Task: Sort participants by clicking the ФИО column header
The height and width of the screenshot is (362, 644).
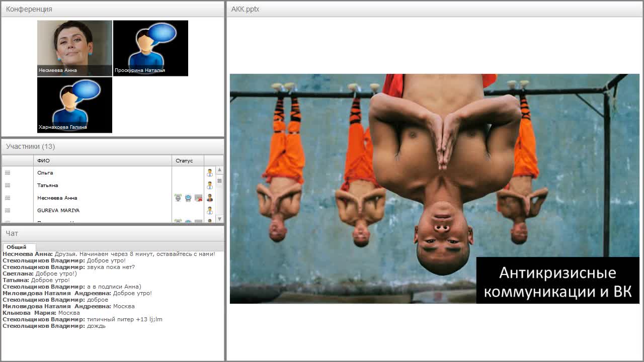Action: (44, 160)
